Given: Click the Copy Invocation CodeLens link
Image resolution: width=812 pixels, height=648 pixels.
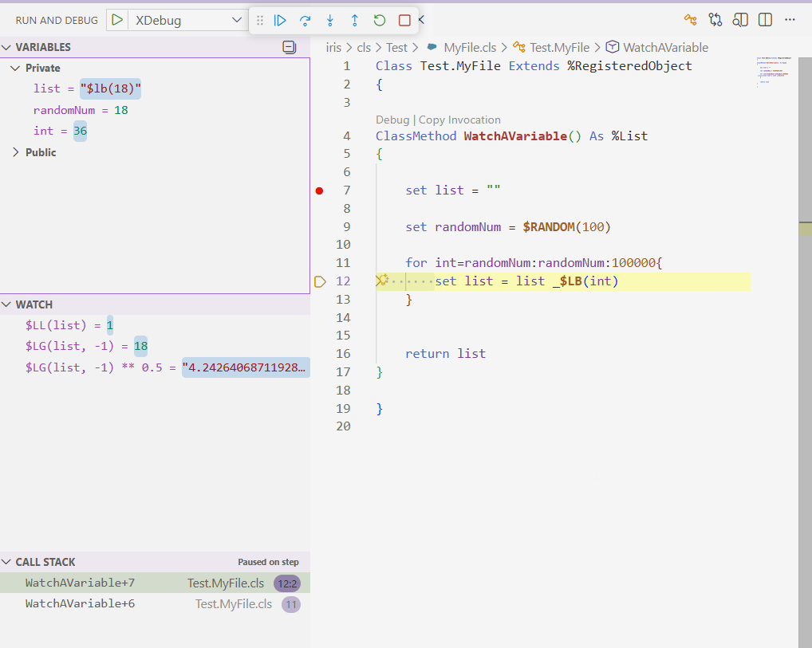Looking at the screenshot, I should pos(459,120).
